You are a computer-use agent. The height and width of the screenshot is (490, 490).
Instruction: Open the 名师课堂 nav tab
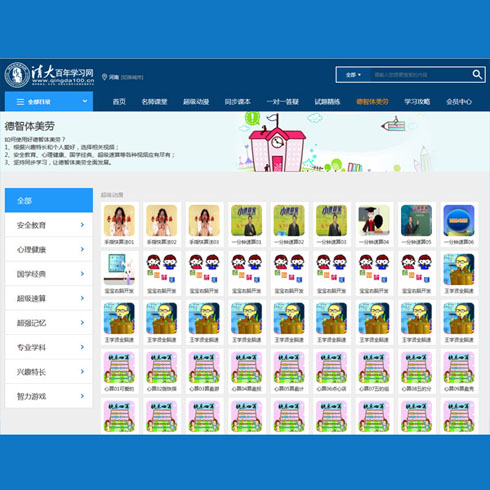(154, 102)
